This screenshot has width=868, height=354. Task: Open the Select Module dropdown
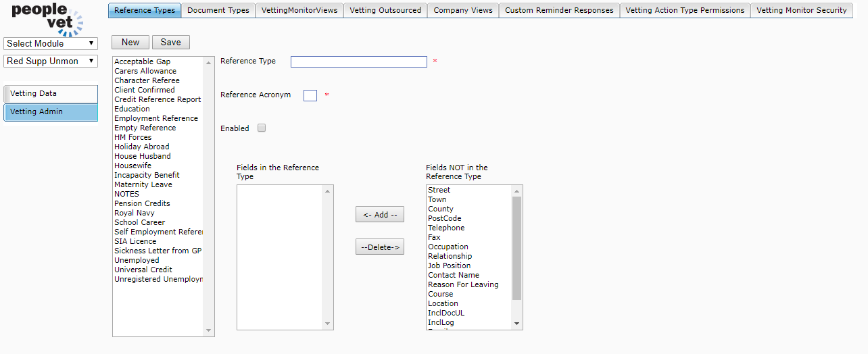coord(51,43)
